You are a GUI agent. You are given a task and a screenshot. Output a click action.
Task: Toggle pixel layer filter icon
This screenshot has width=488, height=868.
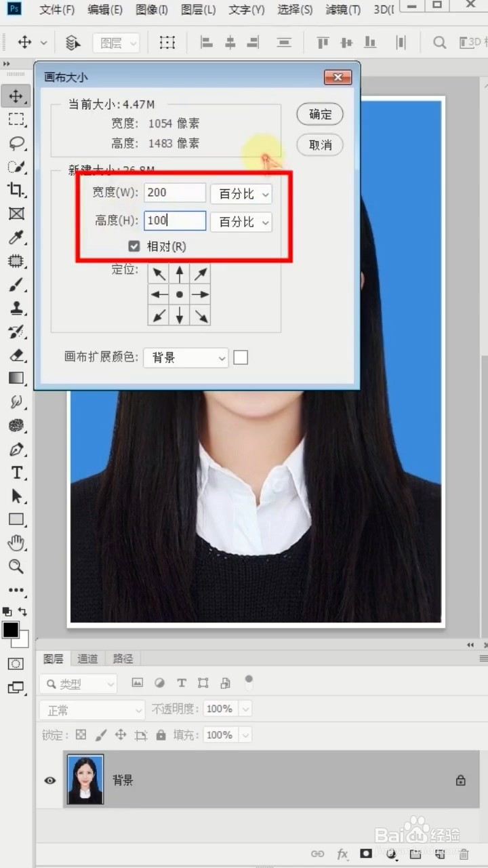[x=138, y=683]
